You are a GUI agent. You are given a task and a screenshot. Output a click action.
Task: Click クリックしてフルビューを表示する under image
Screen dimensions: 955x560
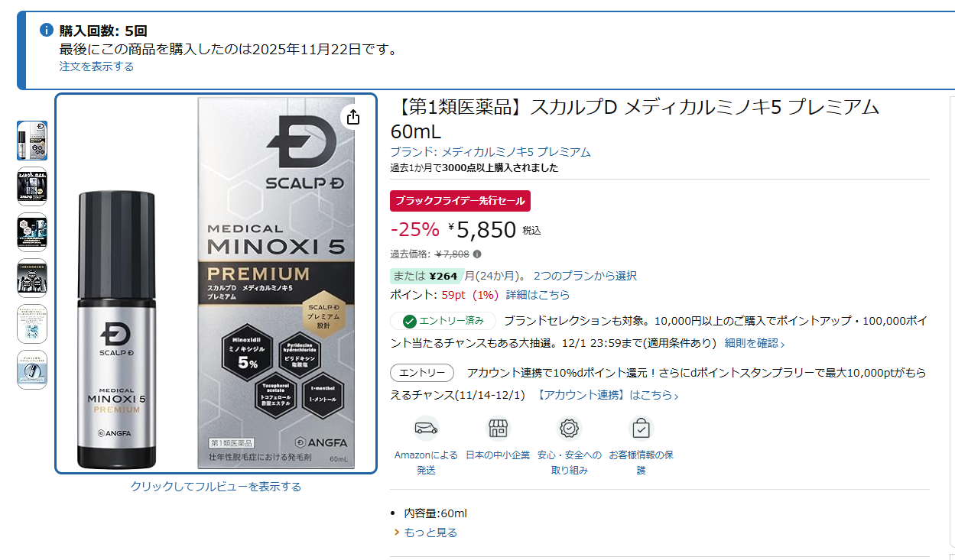point(216,487)
